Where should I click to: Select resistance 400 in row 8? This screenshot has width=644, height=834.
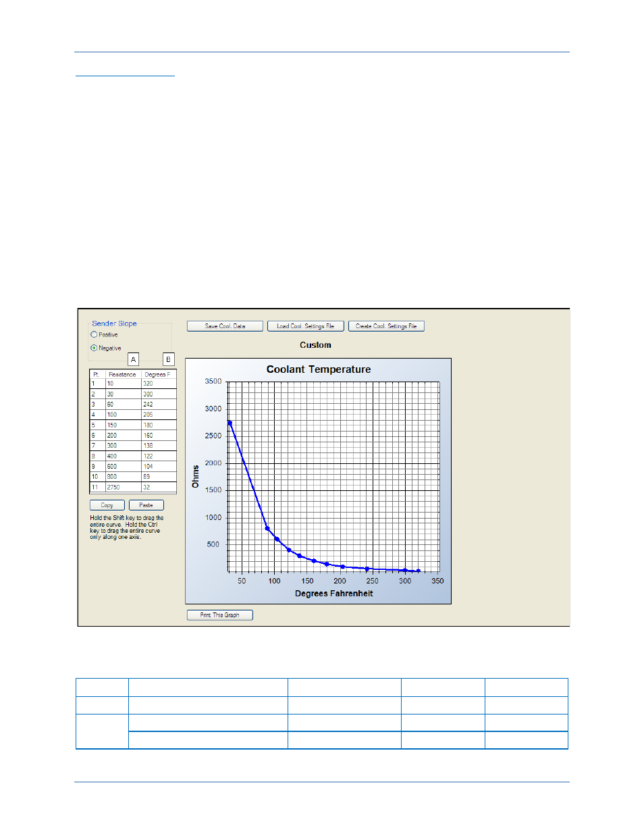(123, 457)
